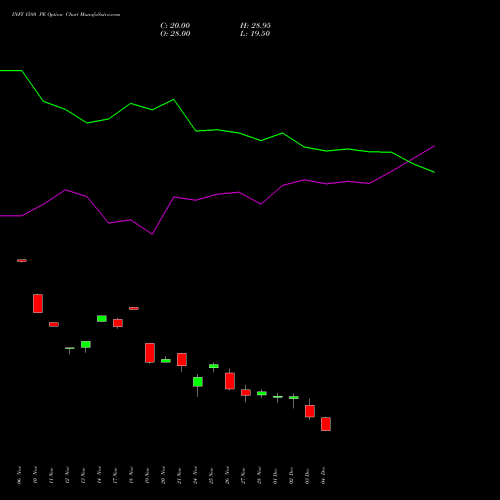Viewport: 500px width, 500px height.
Task: Click the green candlestick for 14 Nov
Action: [x=102, y=318]
